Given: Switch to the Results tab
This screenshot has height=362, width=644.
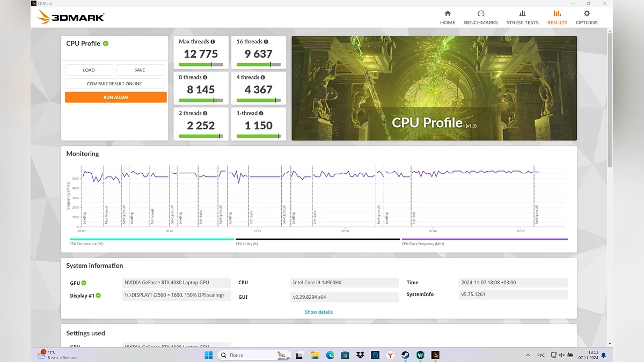Looking at the screenshot, I should pos(557,17).
